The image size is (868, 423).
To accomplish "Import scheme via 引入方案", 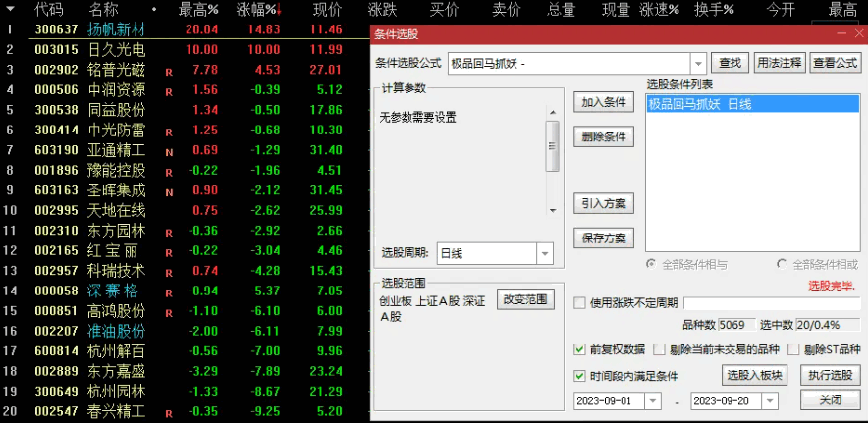I will tap(604, 203).
